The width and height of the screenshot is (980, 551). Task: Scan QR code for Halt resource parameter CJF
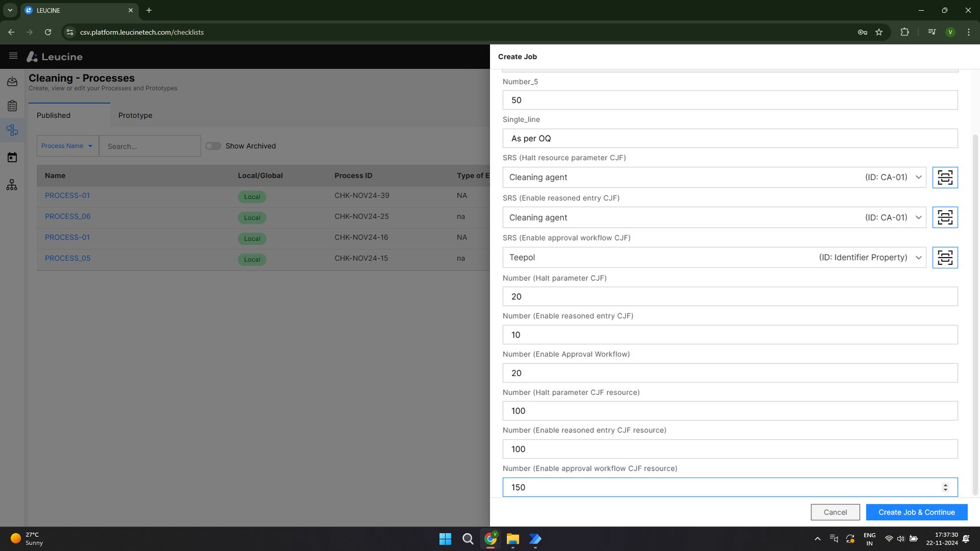(x=945, y=177)
